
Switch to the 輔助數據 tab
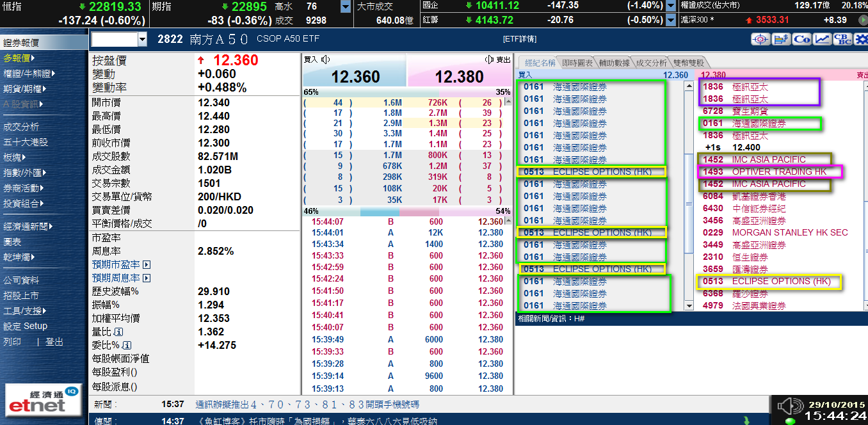615,63
